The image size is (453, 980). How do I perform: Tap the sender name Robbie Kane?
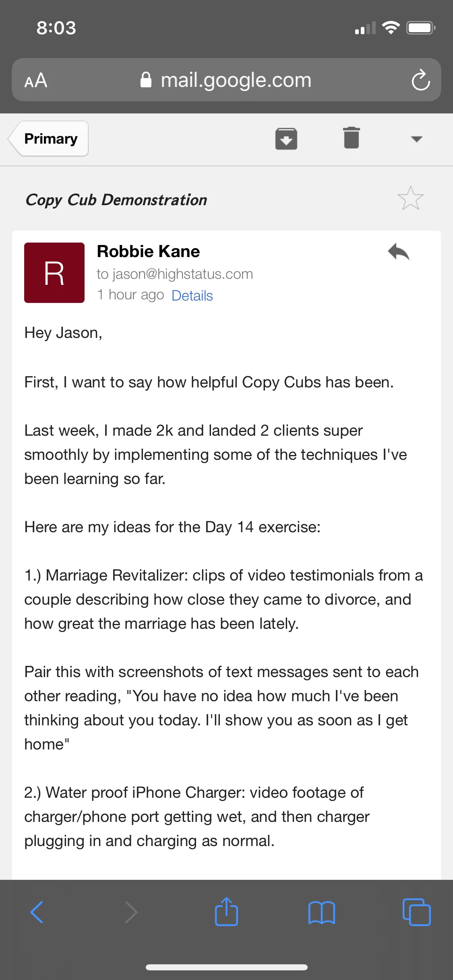[149, 251]
